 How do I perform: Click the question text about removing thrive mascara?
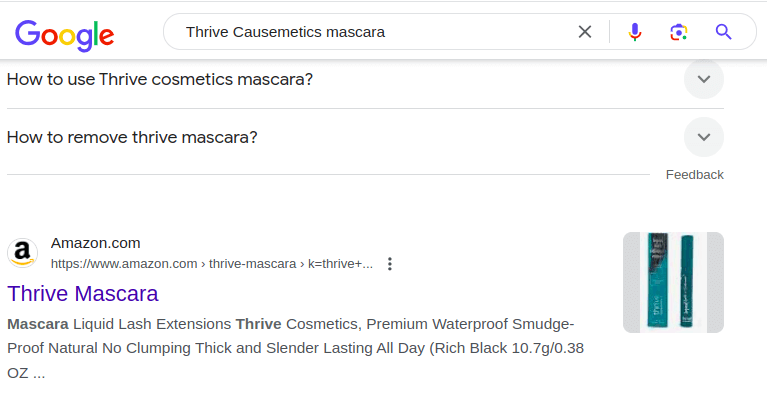(132, 137)
